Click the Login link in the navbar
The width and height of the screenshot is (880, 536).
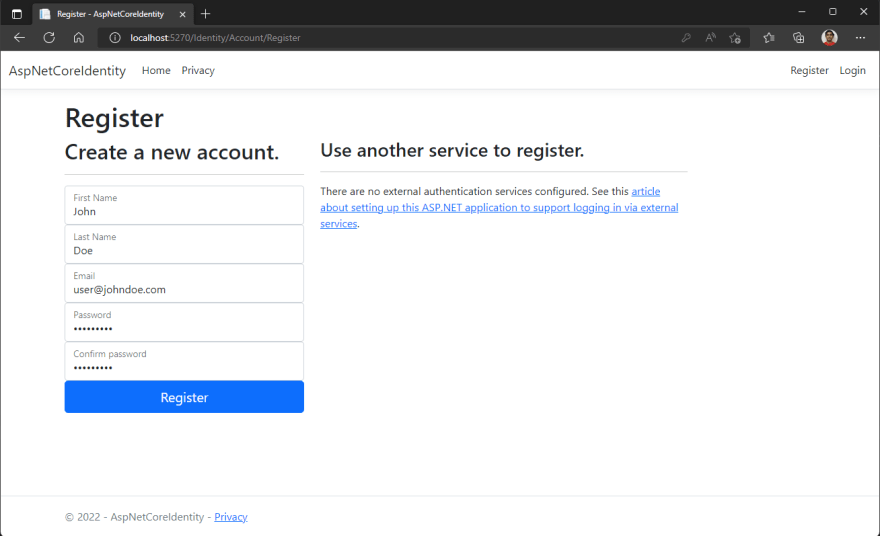point(852,70)
